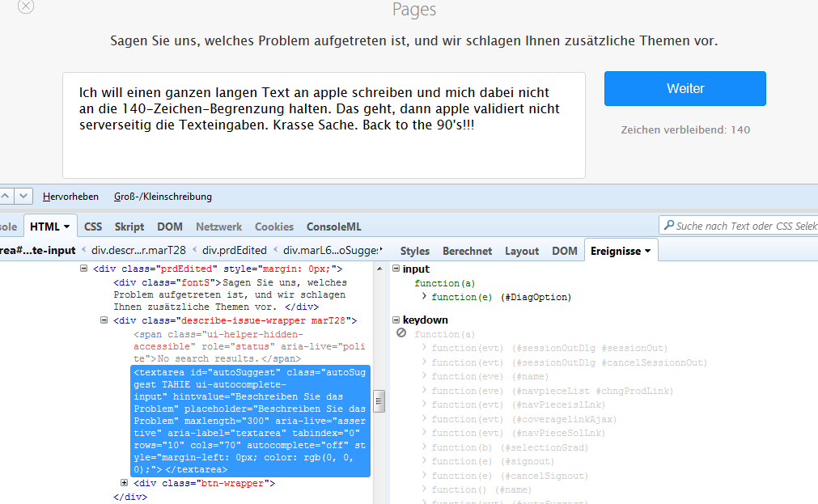Expand the function(e) #DiagOption listener

[x=424, y=297]
